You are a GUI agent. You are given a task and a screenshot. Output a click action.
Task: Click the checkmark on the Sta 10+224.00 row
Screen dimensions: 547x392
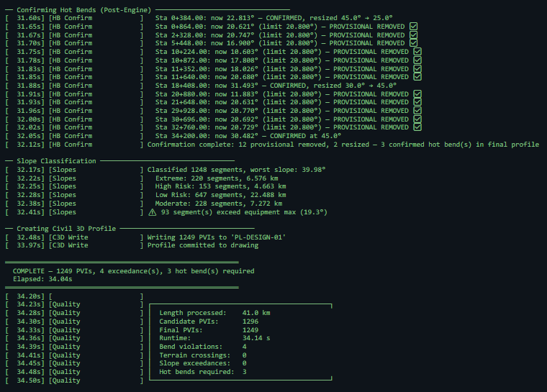tap(417, 52)
